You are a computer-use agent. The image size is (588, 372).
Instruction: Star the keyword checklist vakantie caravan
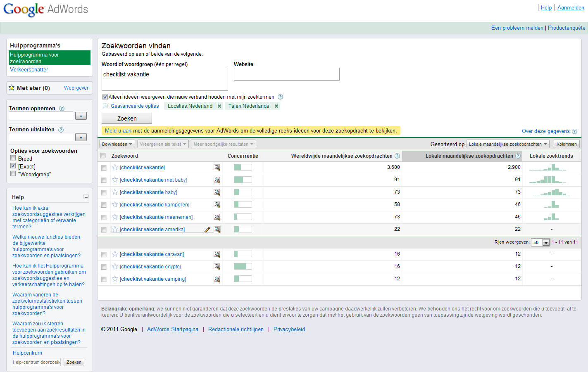pyautogui.click(x=115, y=254)
